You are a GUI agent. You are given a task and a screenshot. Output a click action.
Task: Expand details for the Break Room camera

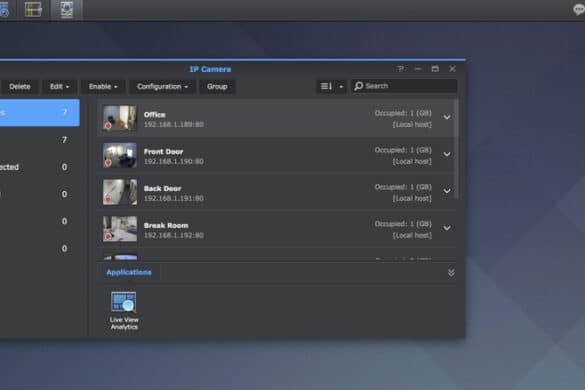[447, 228]
